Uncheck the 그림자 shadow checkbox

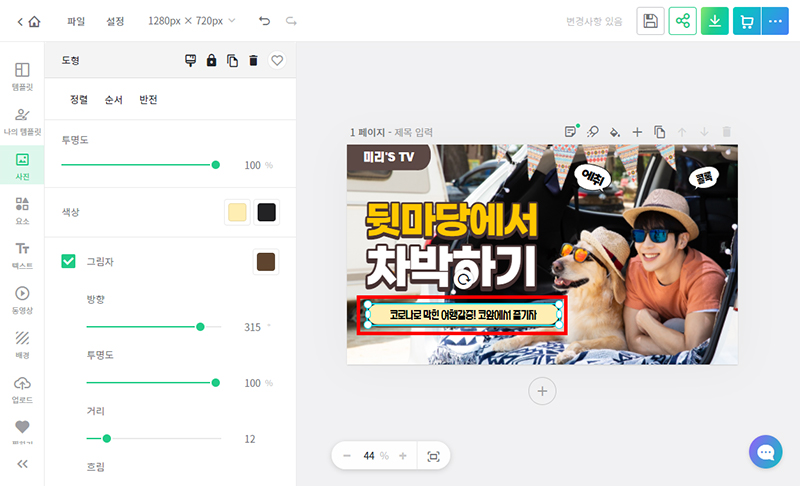[68, 261]
